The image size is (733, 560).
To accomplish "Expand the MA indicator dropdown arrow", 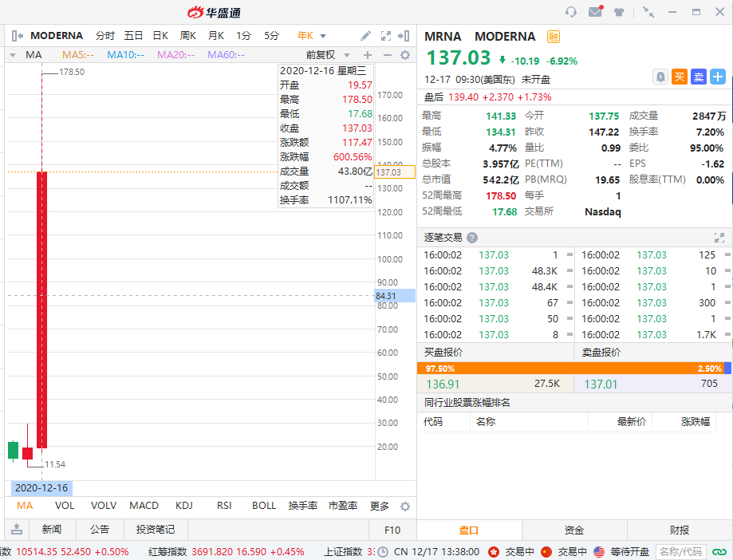I will 13,55.
